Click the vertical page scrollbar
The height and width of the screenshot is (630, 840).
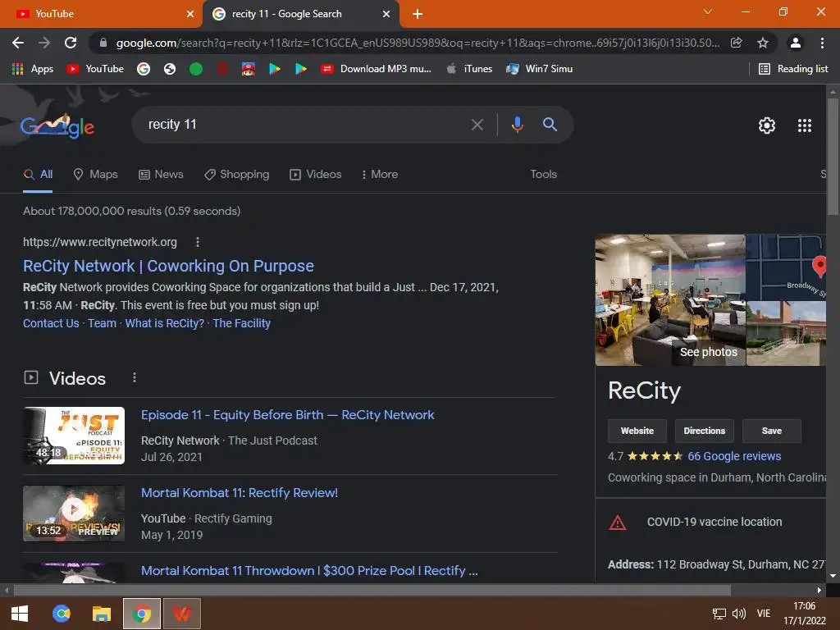tap(832, 157)
